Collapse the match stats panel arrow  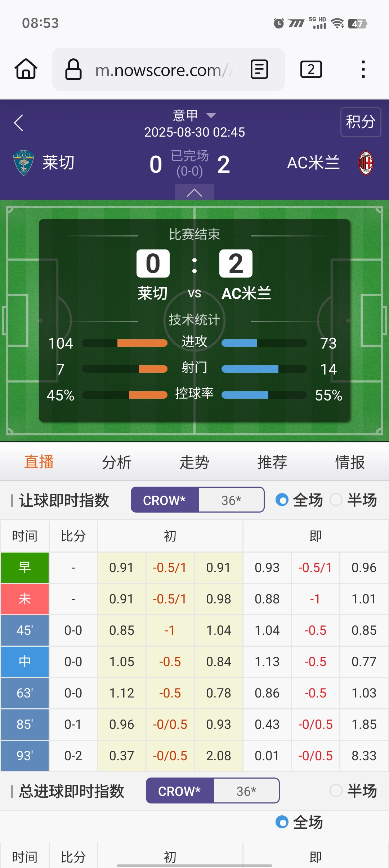194,192
